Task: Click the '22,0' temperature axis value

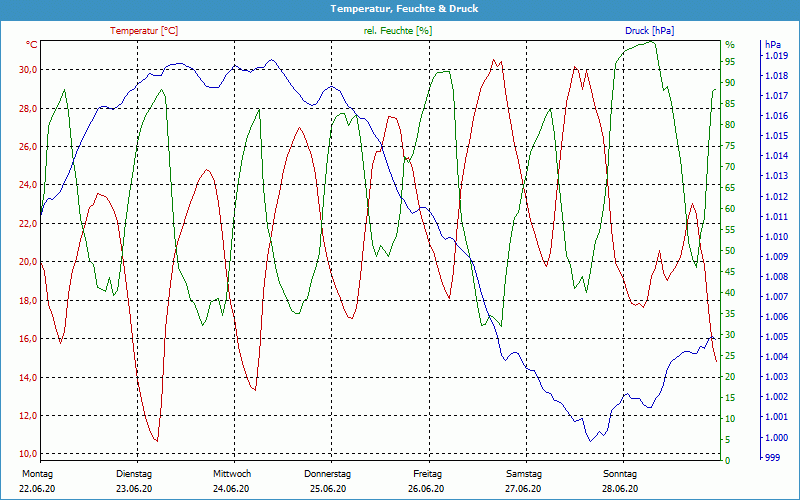Action: pos(28,223)
